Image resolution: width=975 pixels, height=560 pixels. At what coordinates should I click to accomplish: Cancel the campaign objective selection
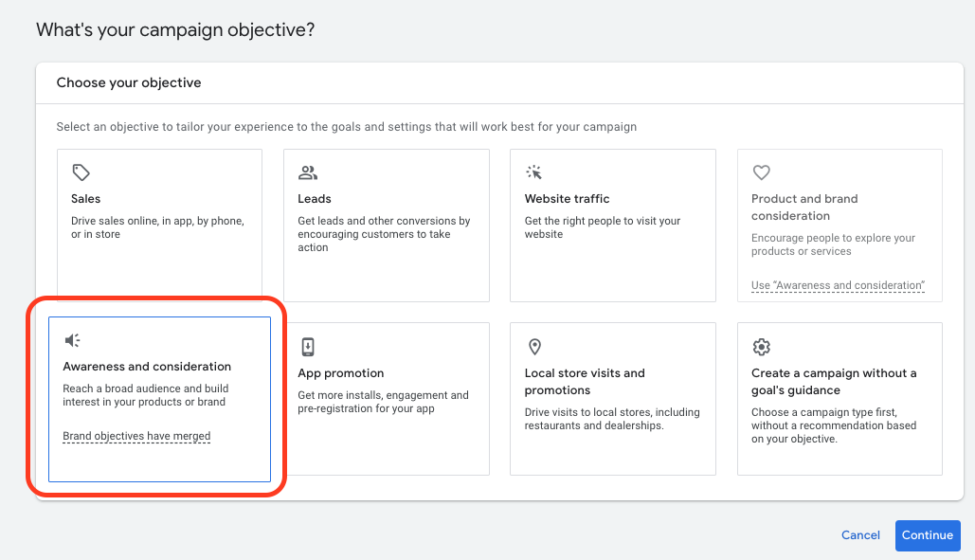860,535
